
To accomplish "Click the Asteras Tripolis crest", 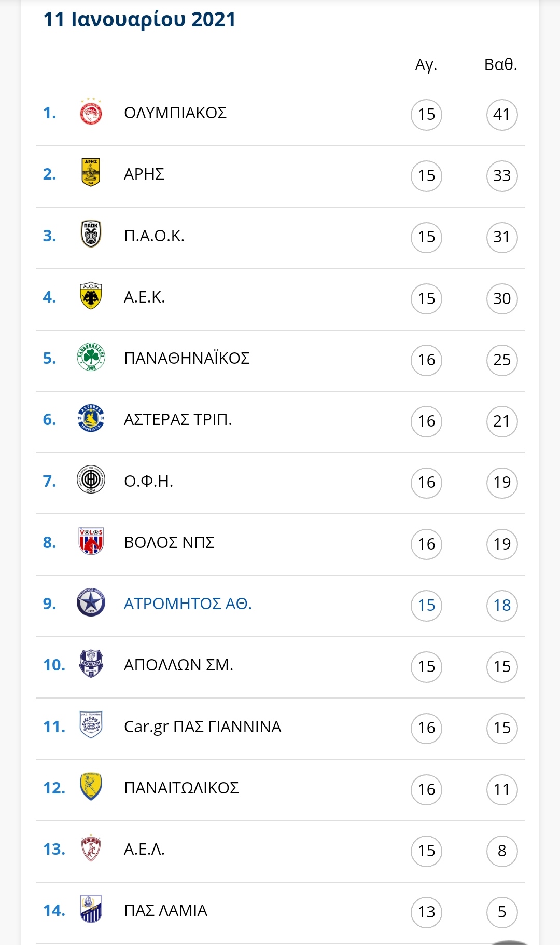I will click(x=91, y=418).
